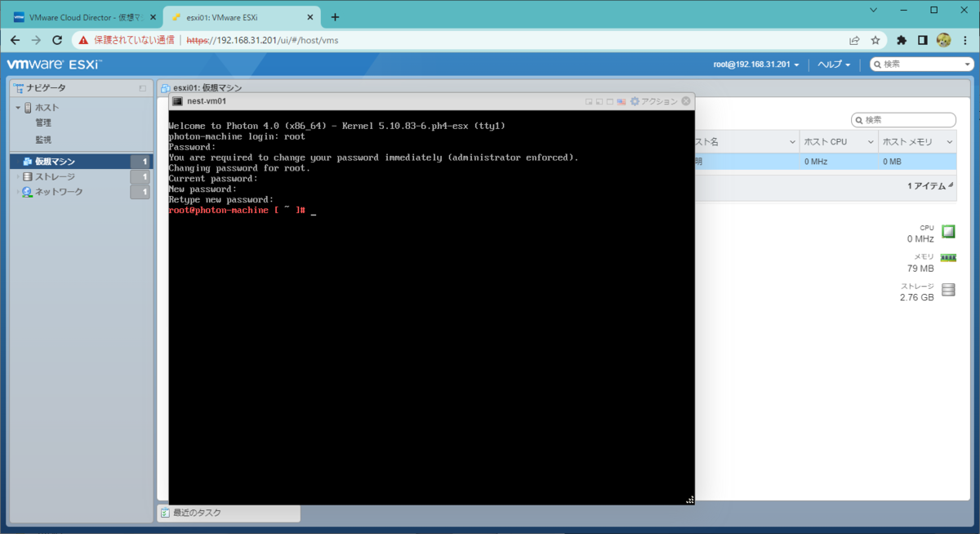Select 管理 under Host in navigator
Viewport: 980px width, 534px height.
pos(43,123)
